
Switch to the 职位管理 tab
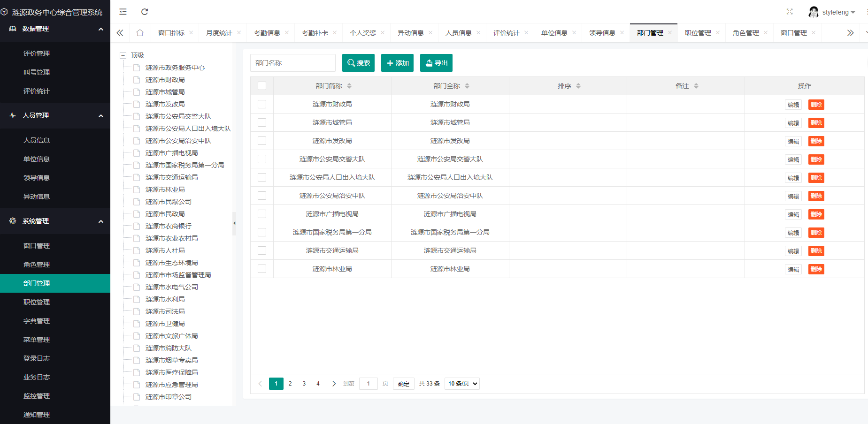(698, 33)
